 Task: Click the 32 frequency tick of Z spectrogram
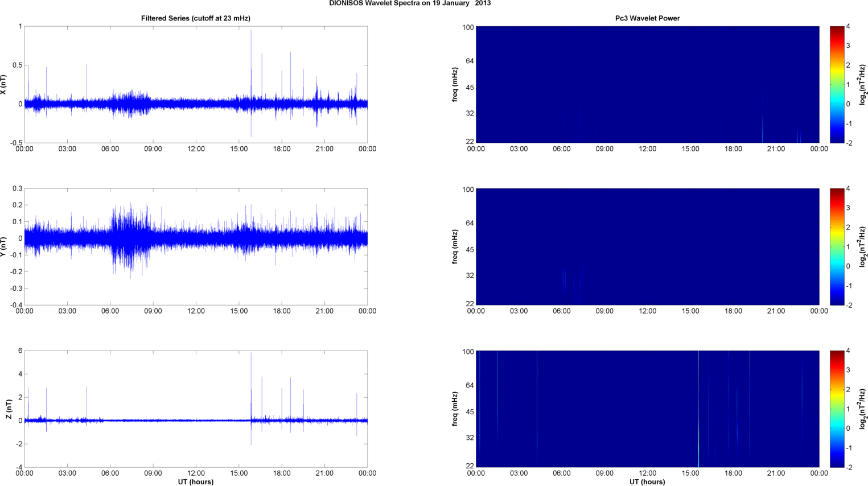point(470,438)
